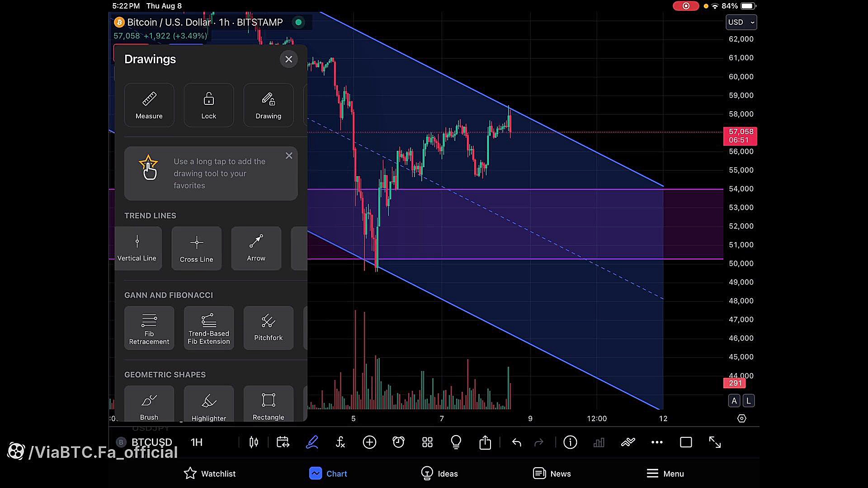Open the USD currency dropdown

(x=741, y=22)
